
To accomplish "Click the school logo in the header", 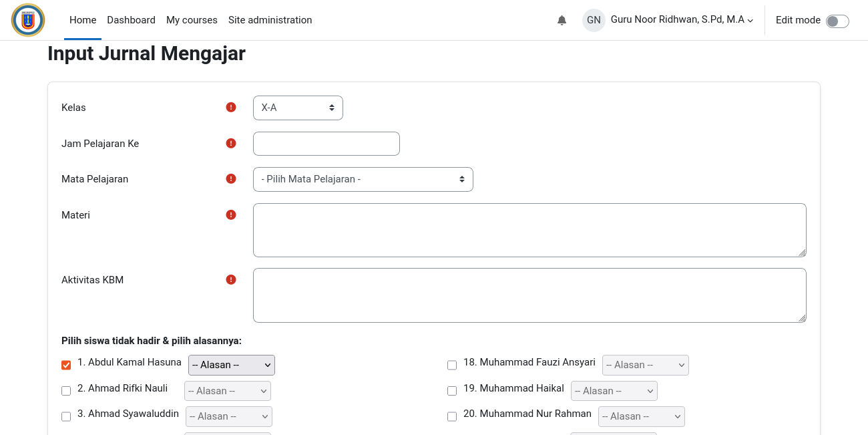I will [x=28, y=20].
